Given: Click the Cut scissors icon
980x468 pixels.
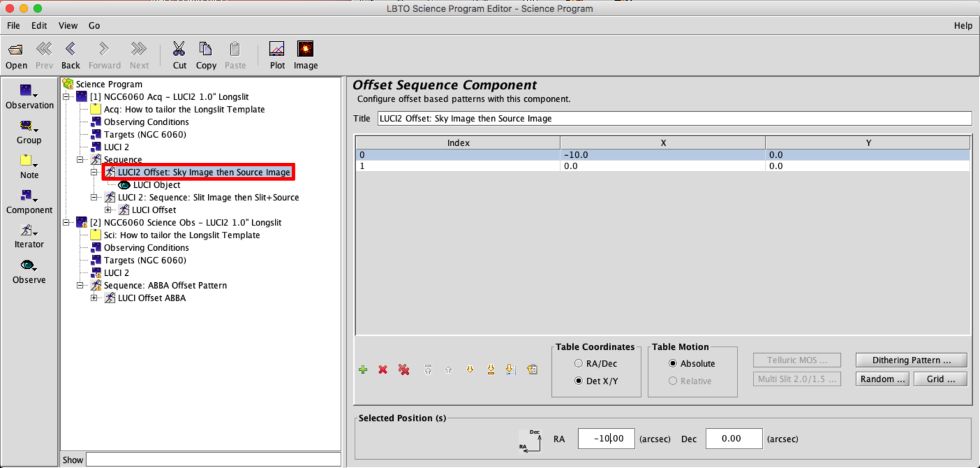Looking at the screenshot, I should coord(179,49).
